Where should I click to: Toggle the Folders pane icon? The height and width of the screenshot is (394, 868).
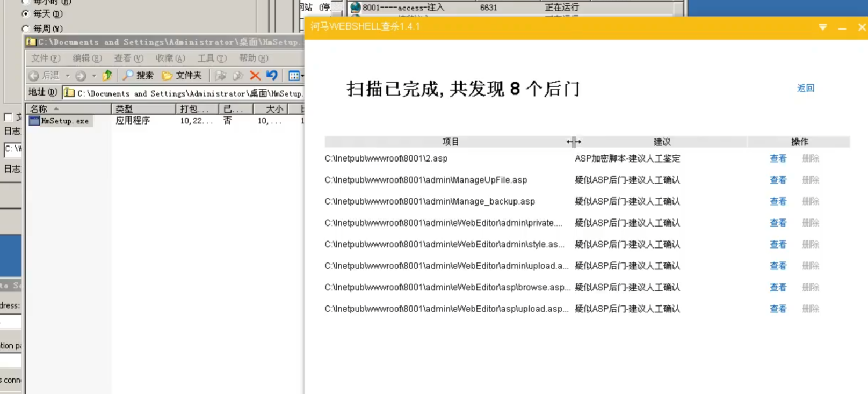click(167, 76)
